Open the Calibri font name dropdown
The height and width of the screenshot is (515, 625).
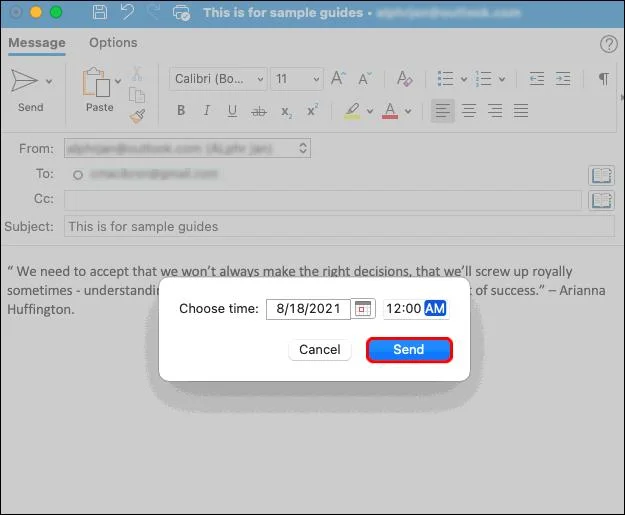click(218, 79)
